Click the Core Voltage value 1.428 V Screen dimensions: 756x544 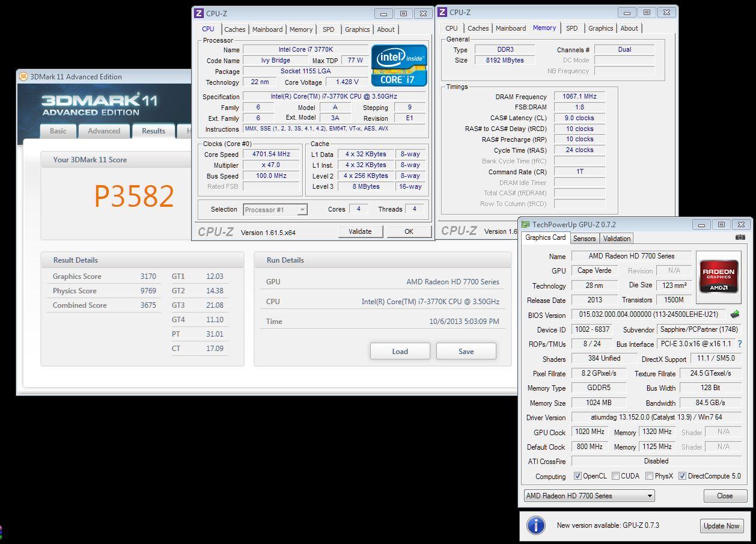[347, 82]
